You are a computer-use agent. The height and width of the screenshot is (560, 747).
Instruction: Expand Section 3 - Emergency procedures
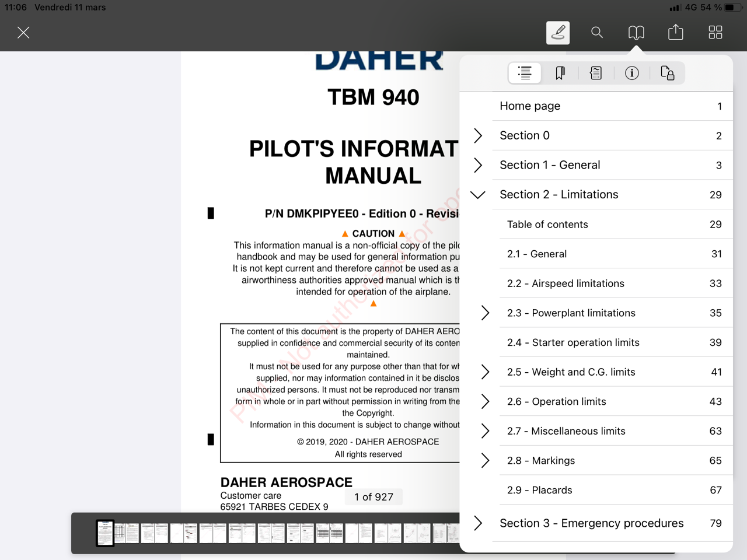point(478,523)
